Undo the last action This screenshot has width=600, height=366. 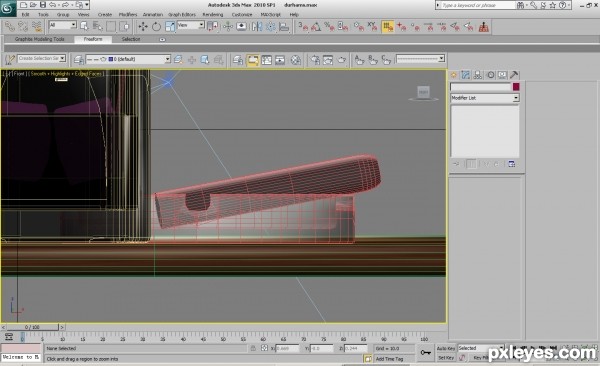point(52,5)
